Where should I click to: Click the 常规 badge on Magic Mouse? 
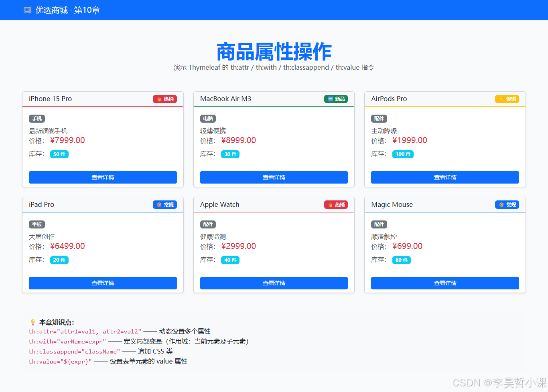[507, 205]
